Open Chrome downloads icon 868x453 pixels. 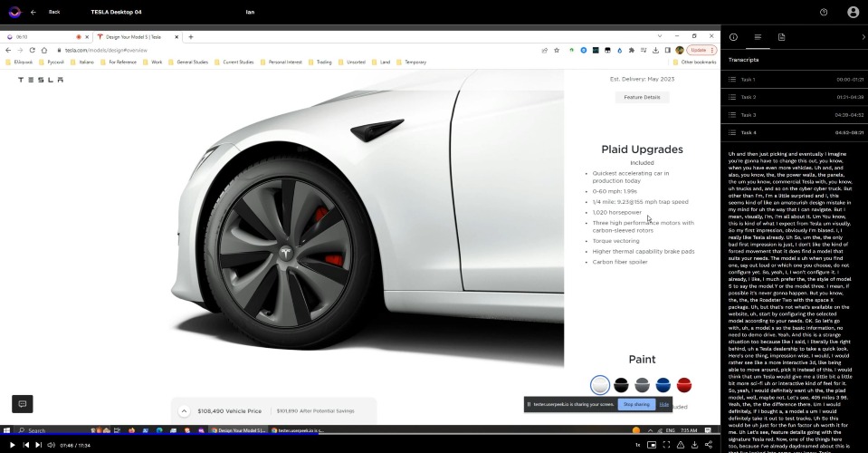click(x=656, y=50)
